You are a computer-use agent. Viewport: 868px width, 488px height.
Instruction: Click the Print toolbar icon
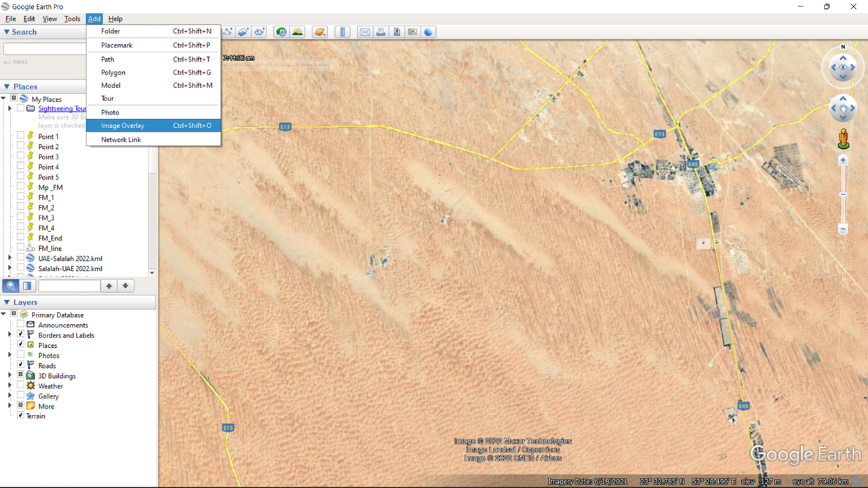[x=380, y=32]
